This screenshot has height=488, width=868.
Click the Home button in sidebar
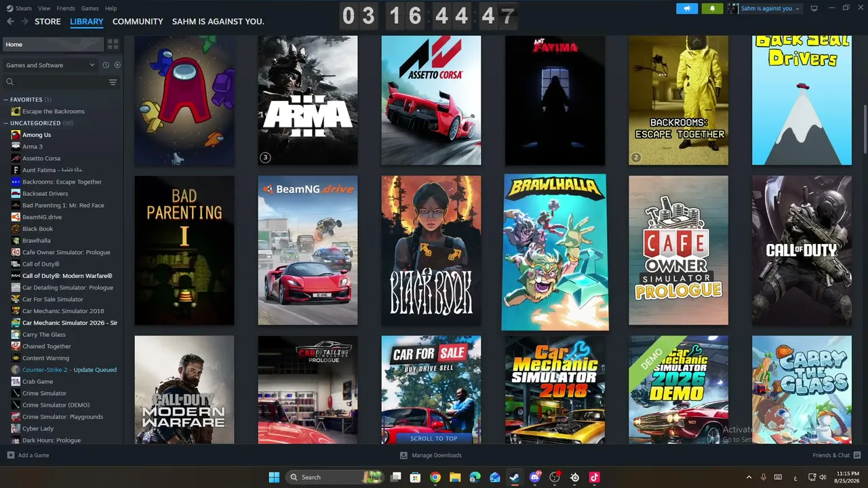tap(53, 45)
